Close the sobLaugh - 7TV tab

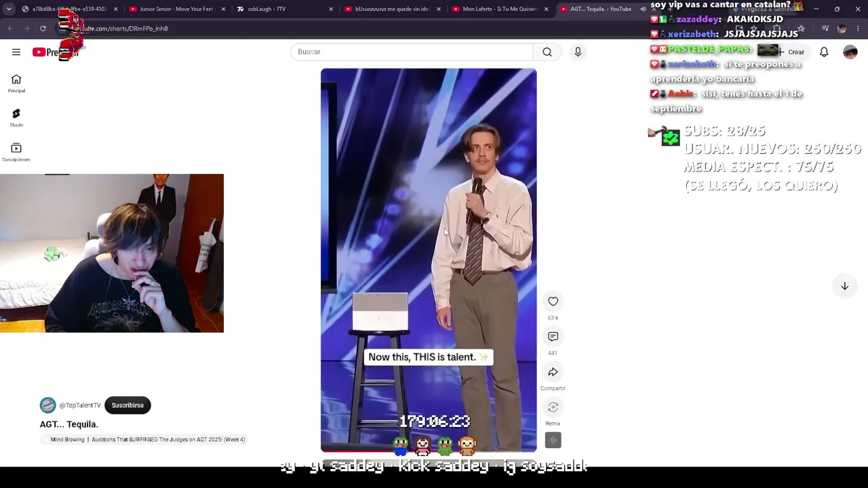coord(331,9)
